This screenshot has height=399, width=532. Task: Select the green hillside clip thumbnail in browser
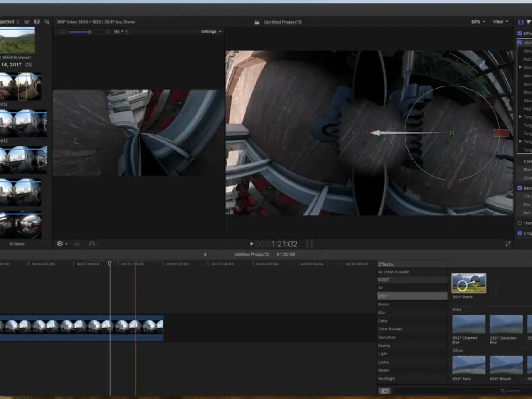pyautogui.click(x=17, y=40)
